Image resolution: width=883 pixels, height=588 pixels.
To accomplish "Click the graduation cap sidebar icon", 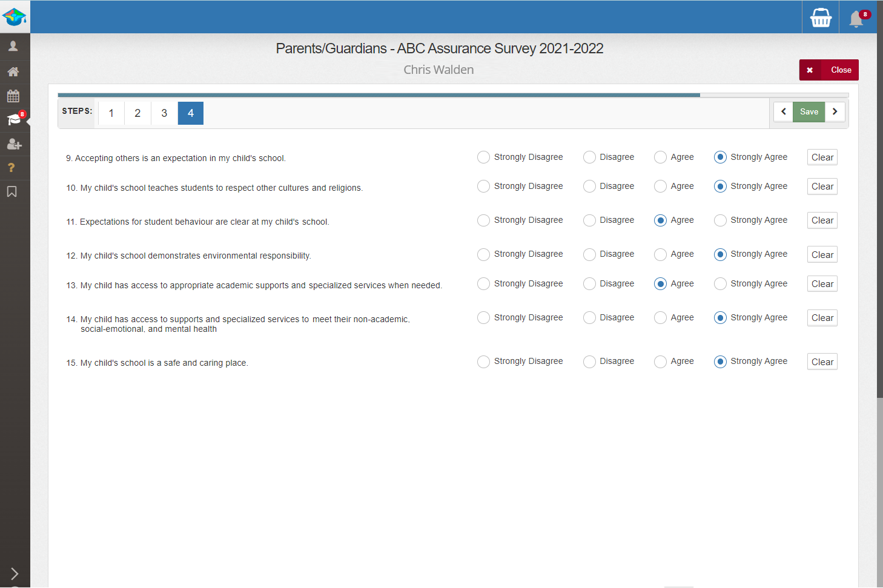I will [13, 120].
